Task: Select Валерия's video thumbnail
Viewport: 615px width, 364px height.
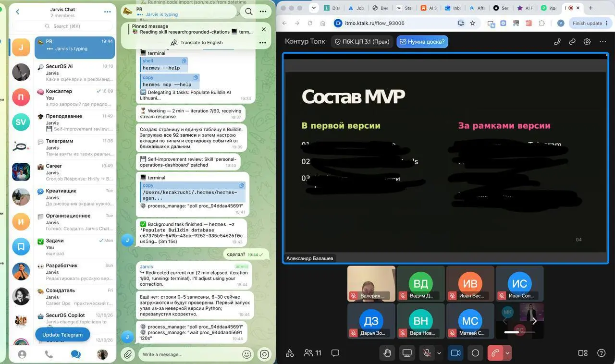Action: tap(371, 284)
